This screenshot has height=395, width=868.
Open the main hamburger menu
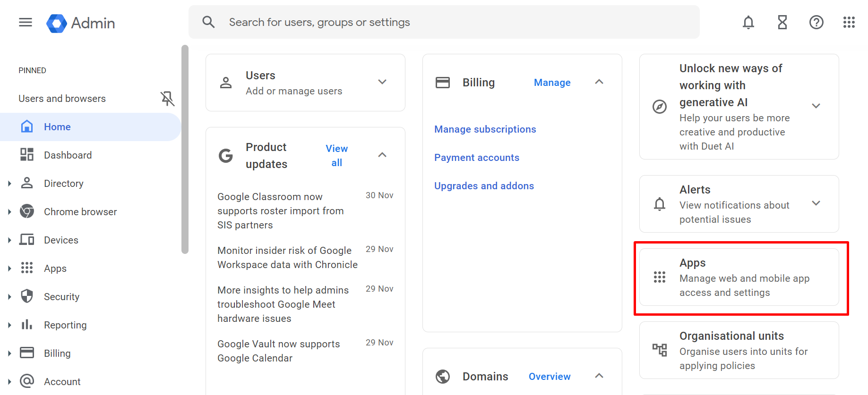click(26, 22)
